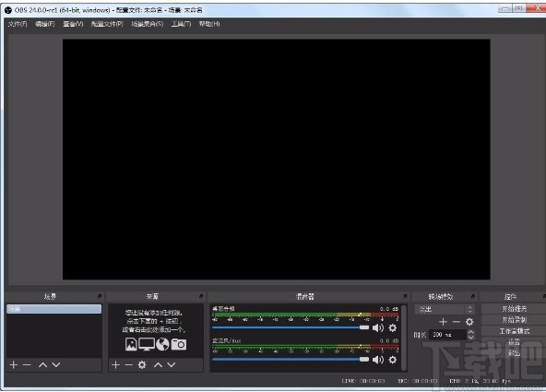Click Start Recording button 开始录制

pyautogui.click(x=514, y=319)
